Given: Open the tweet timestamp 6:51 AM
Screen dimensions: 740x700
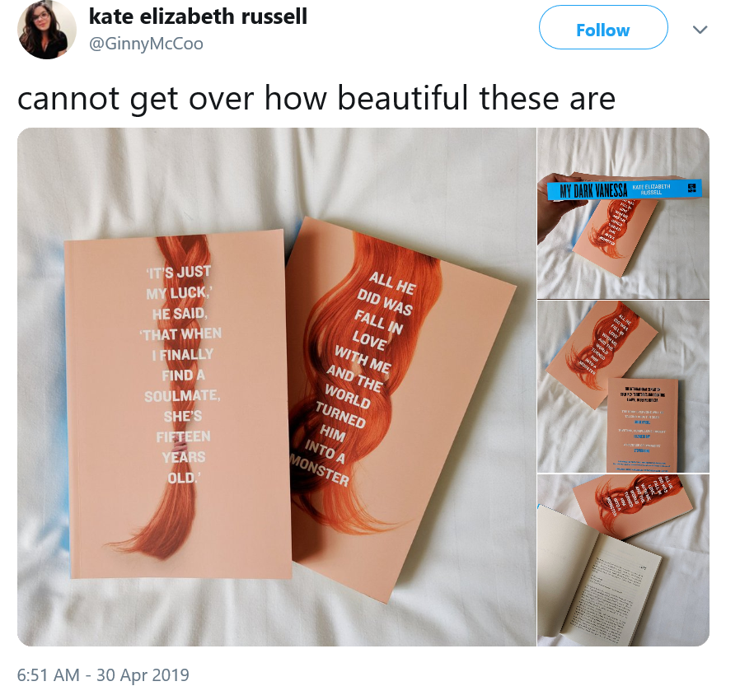Looking at the screenshot, I should tap(48, 675).
